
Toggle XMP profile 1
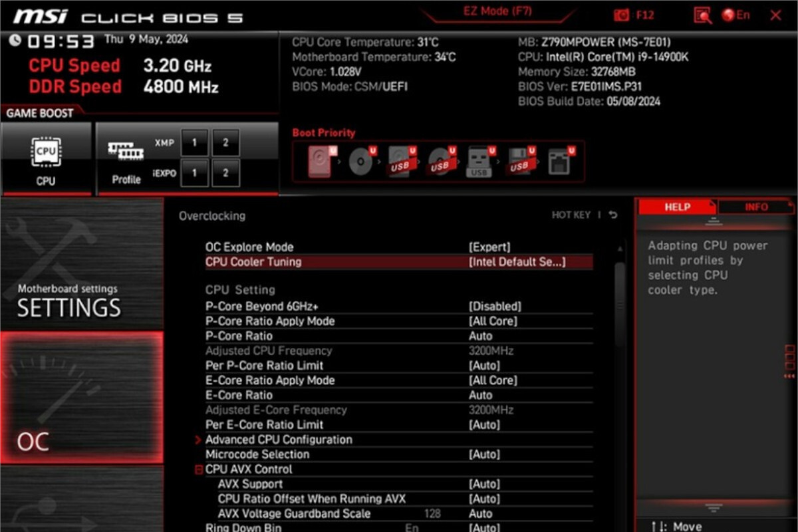point(194,143)
